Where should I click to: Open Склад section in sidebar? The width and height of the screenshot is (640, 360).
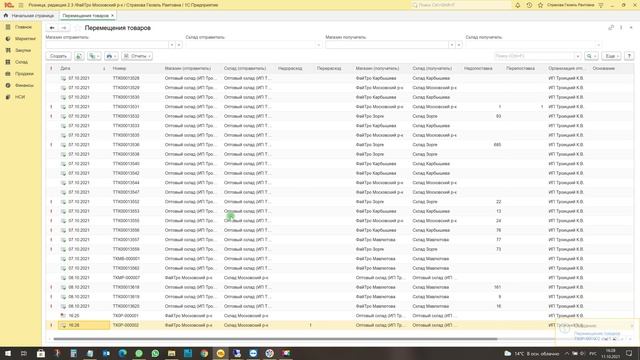coord(20,62)
